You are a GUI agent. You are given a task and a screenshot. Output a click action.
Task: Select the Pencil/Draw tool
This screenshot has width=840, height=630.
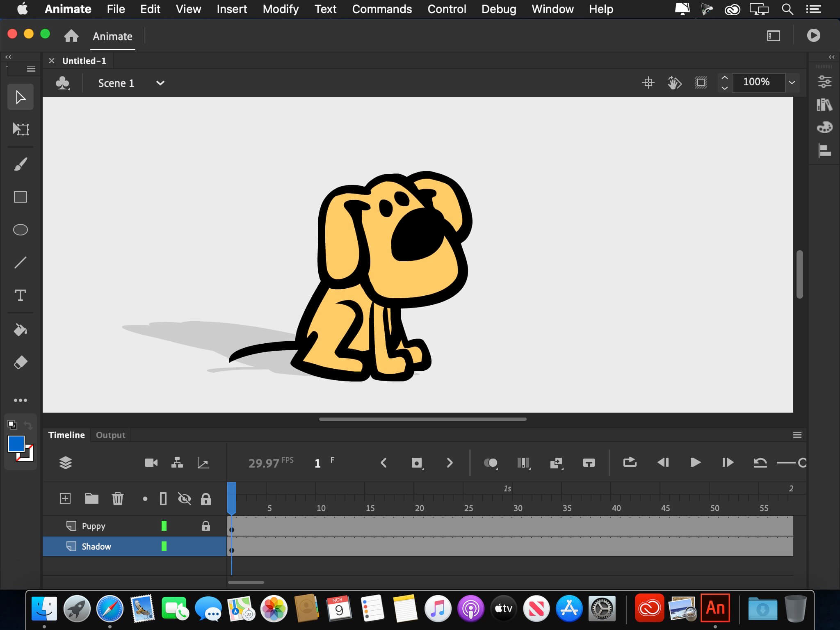(x=19, y=164)
